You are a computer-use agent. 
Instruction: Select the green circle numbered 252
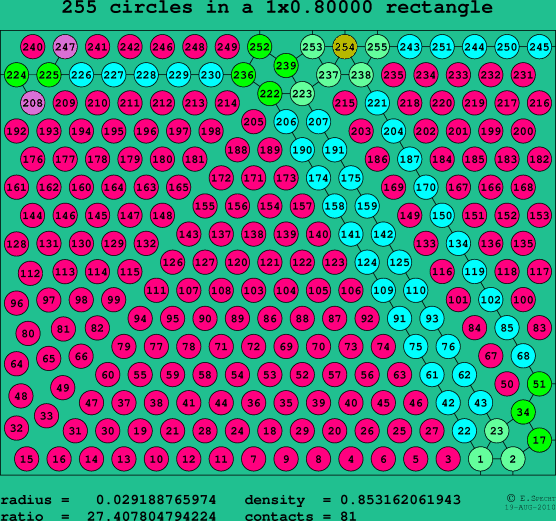(x=260, y=47)
